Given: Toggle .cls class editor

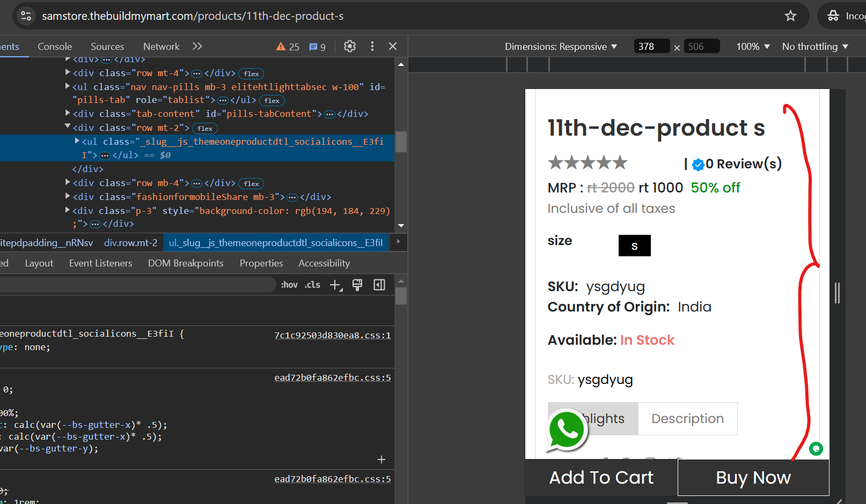Looking at the screenshot, I should pyautogui.click(x=312, y=285).
